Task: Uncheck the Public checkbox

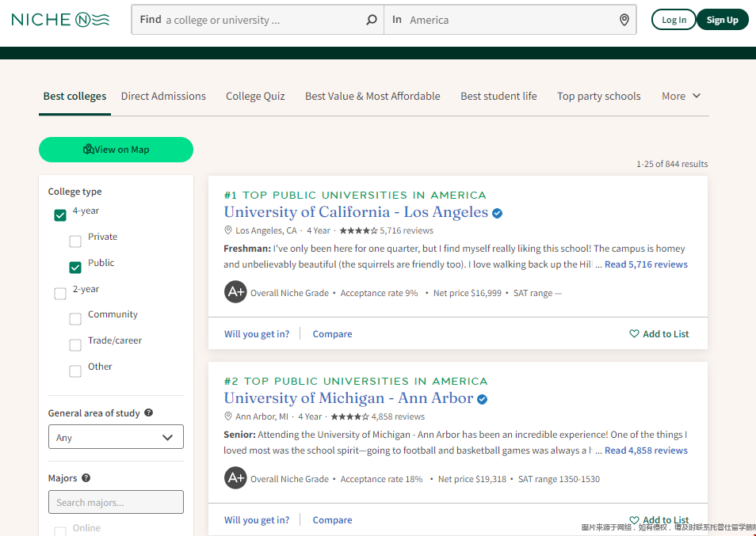Action: tap(75, 268)
